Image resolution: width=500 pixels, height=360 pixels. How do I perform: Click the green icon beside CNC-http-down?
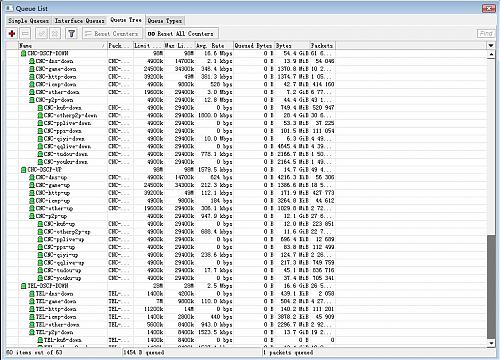32,77
